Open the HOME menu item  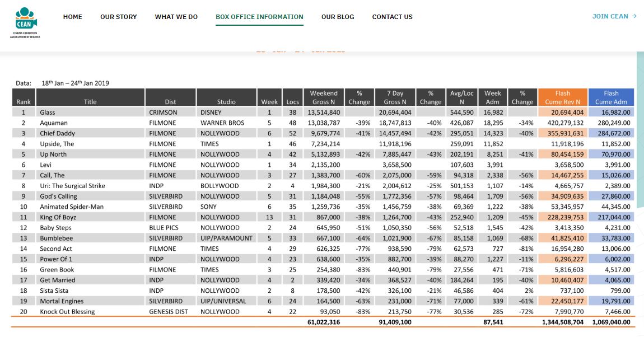click(x=73, y=17)
